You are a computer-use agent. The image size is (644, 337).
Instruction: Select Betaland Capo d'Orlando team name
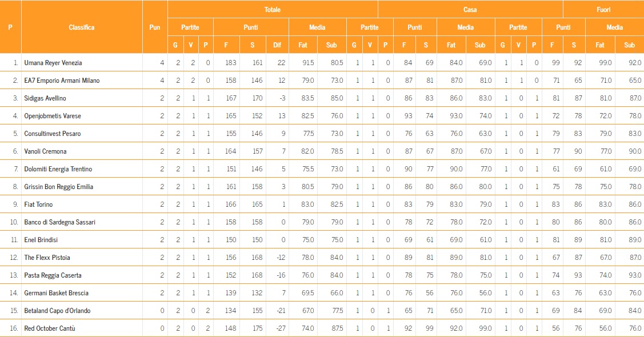click(x=57, y=311)
